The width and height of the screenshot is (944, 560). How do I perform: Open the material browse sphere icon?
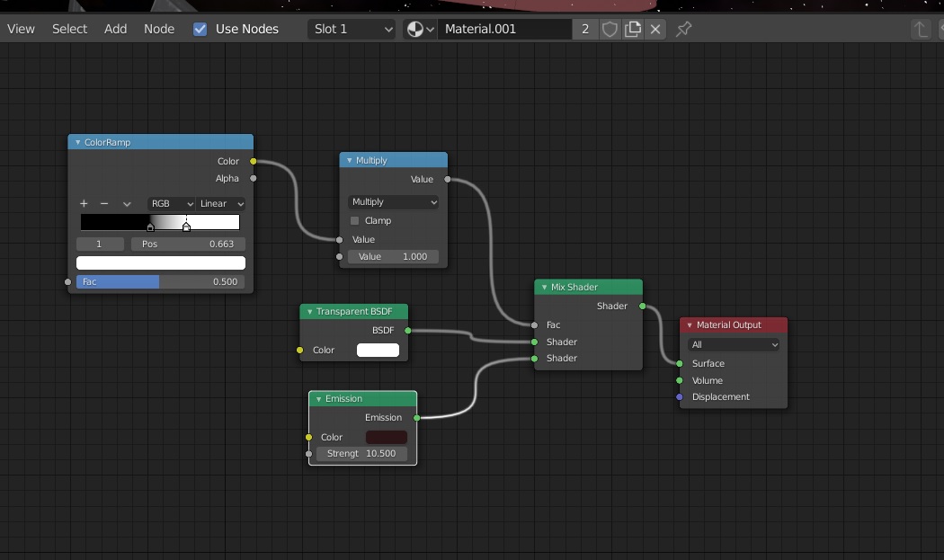coord(420,29)
